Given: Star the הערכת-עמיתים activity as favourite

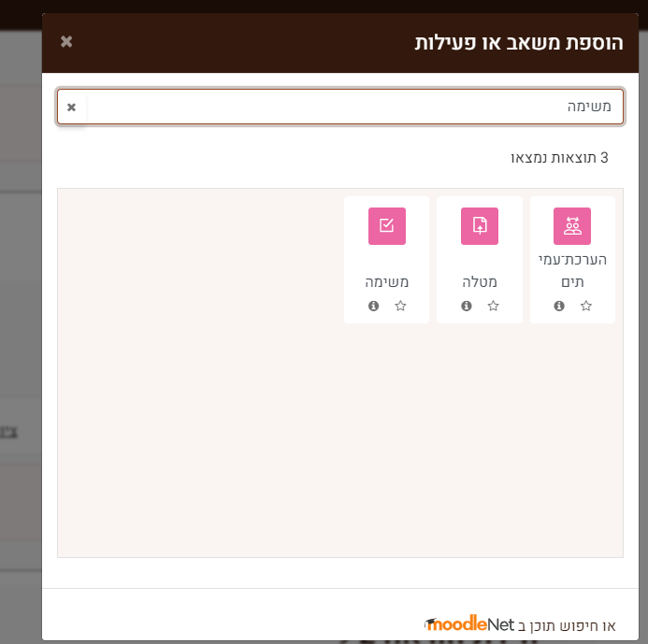Looking at the screenshot, I should 586,306.
